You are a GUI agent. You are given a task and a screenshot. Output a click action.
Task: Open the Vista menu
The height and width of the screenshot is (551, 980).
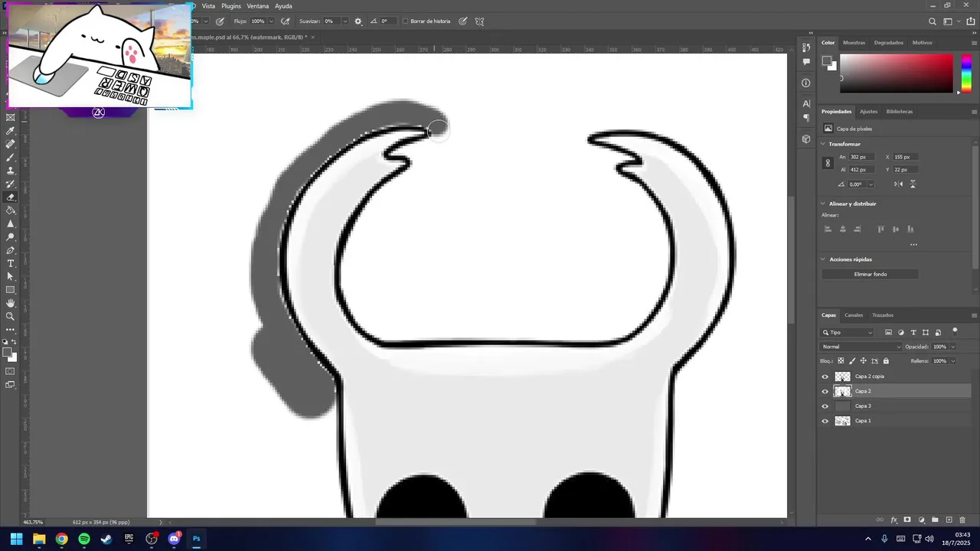tap(208, 6)
